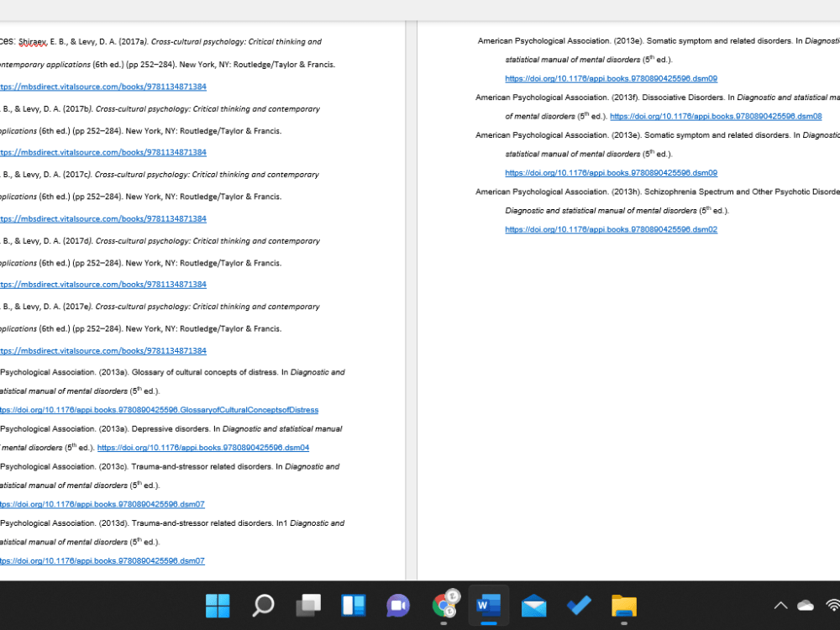Launch Microsoft To Do
Screen dimensions: 840x630
pos(579,606)
